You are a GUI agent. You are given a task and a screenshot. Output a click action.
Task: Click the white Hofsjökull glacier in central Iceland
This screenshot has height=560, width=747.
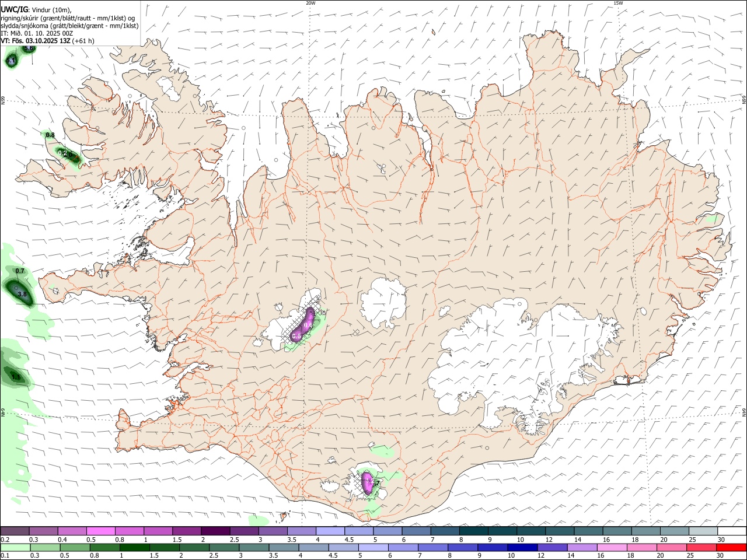(383, 302)
